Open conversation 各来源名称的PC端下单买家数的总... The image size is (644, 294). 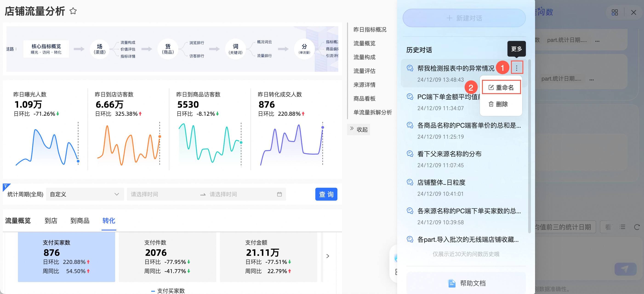tap(469, 211)
